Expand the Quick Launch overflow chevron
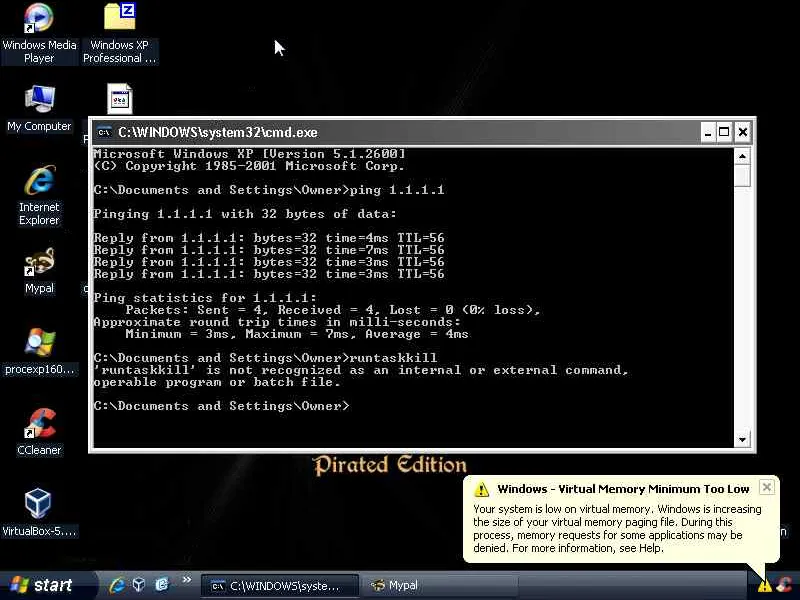The image size is (800, 600). 187,580
